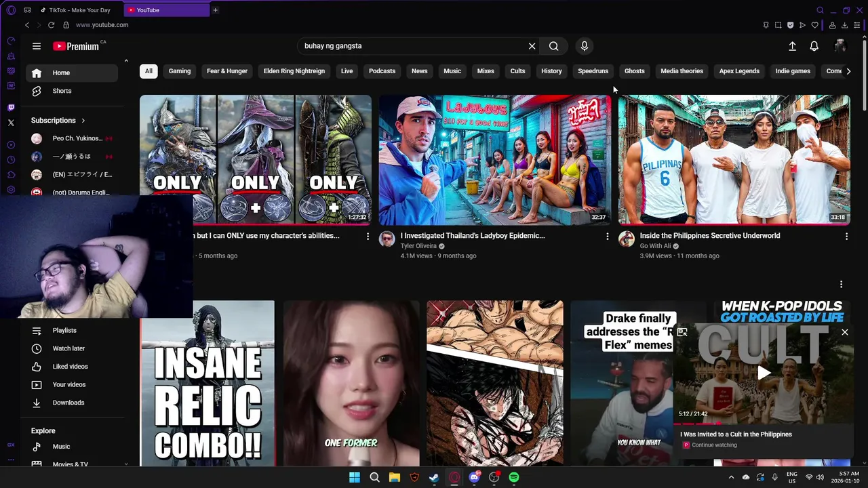Viewport: 868px width, 488px height.
Task: Open options for Ladyboy Epidemic video
Action: coord(607,237)
